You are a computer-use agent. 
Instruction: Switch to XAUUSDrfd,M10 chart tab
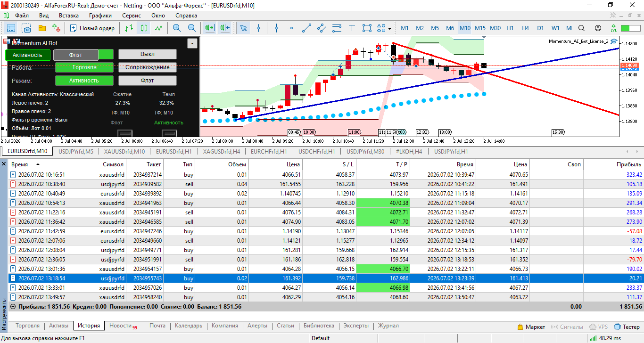point(124,151)
